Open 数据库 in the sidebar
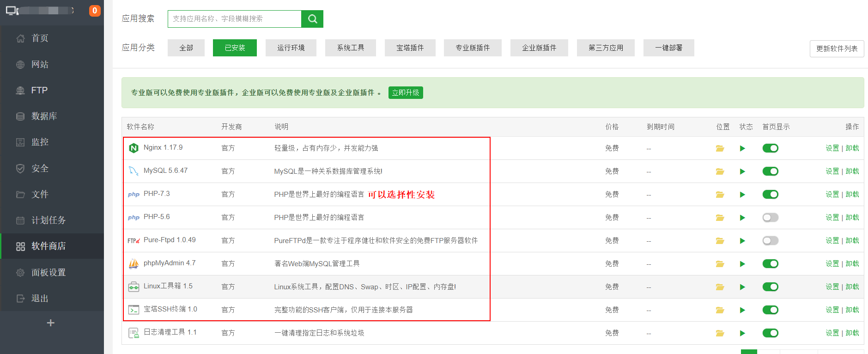The image size is (868, 354). [x=52, y=116]
